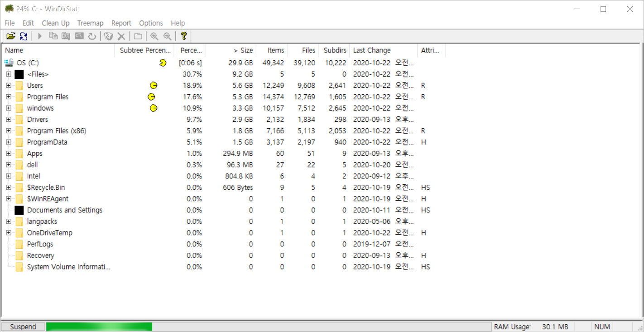Sort by the Name column header

(x=58, y=51)
